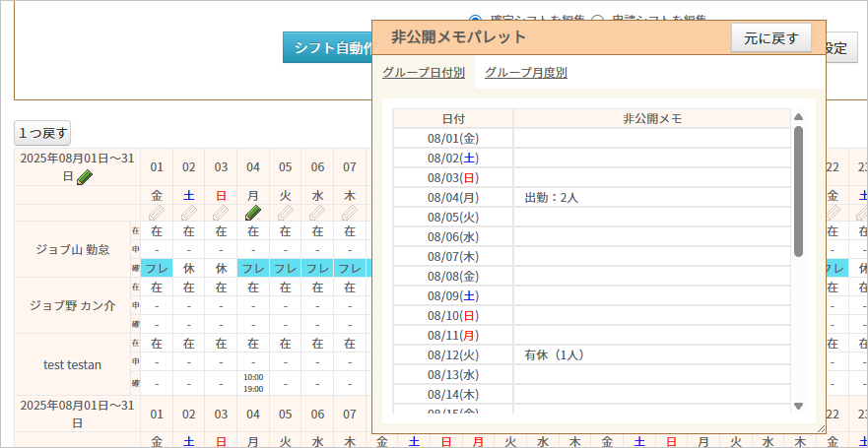Click the pencil icon under day 07
Image resolution: width=868 pixels, height=448 pixels.
tap(350, 213)
